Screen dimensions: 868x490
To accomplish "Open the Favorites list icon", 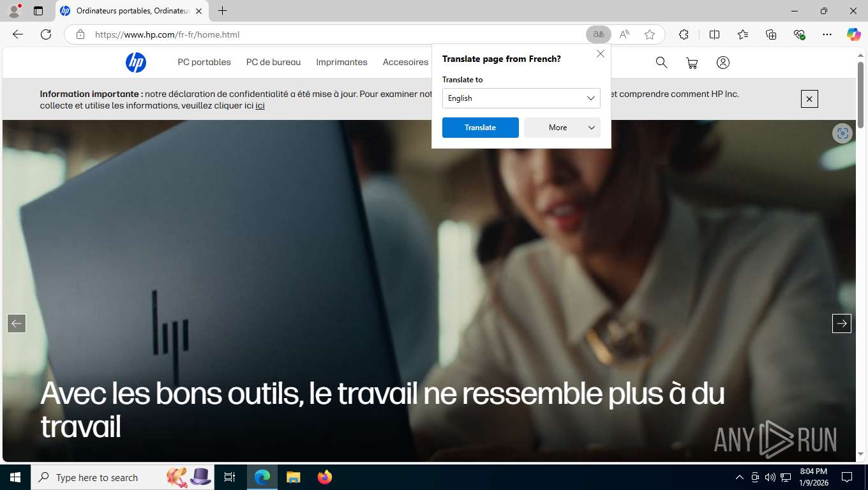I will (743, 34).
